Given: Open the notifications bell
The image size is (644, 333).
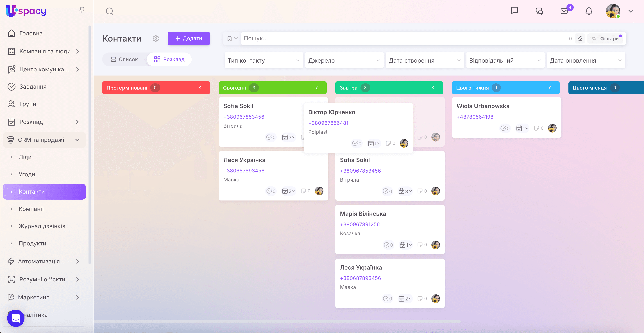Looking at the screenshot, I should click(589, 11).
